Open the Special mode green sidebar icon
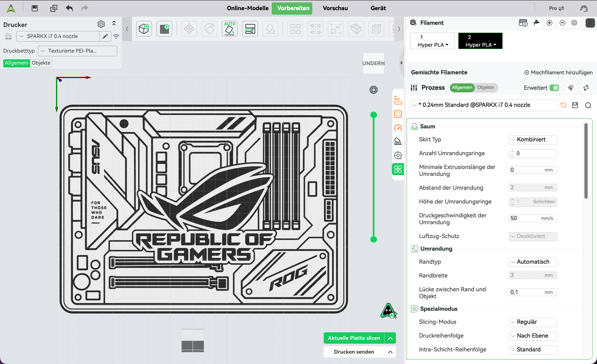The image size is (597, 364). (398, 169)
